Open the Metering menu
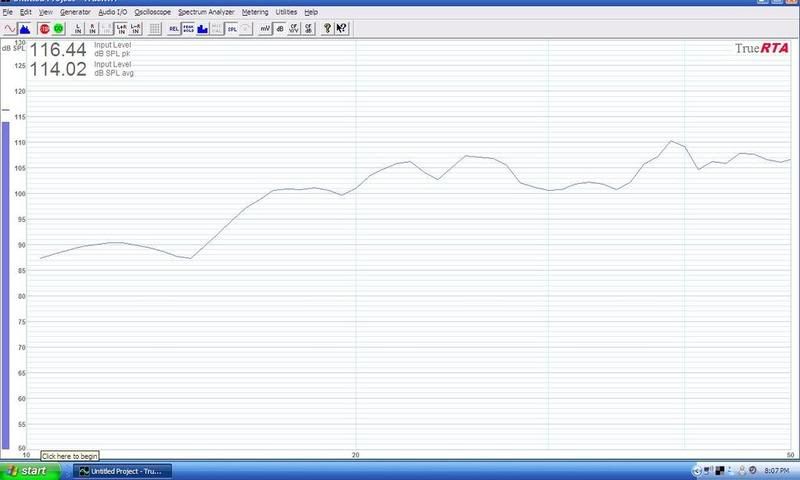800x480 pixels. tap(255, 12)
